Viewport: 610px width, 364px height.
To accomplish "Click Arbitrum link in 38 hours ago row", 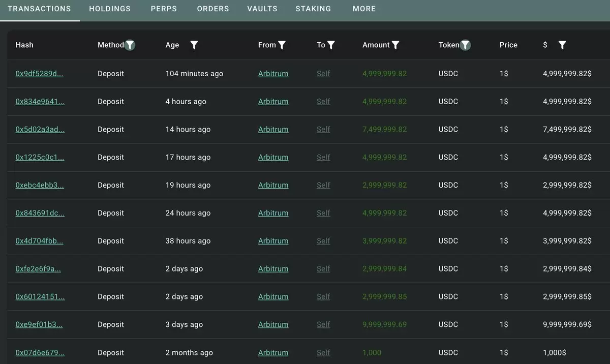I will pos(273,241).
